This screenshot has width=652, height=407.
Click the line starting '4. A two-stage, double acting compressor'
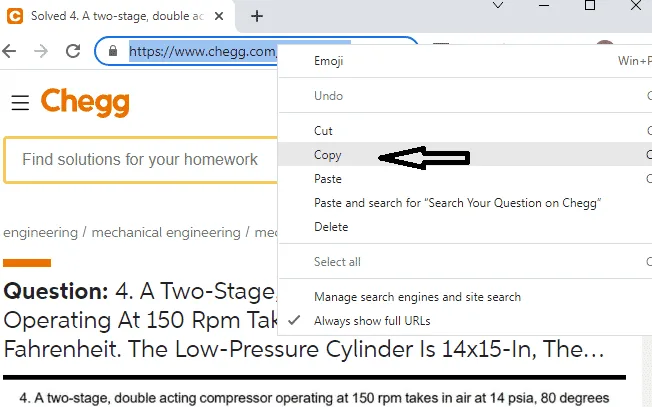tap(314, 398)
